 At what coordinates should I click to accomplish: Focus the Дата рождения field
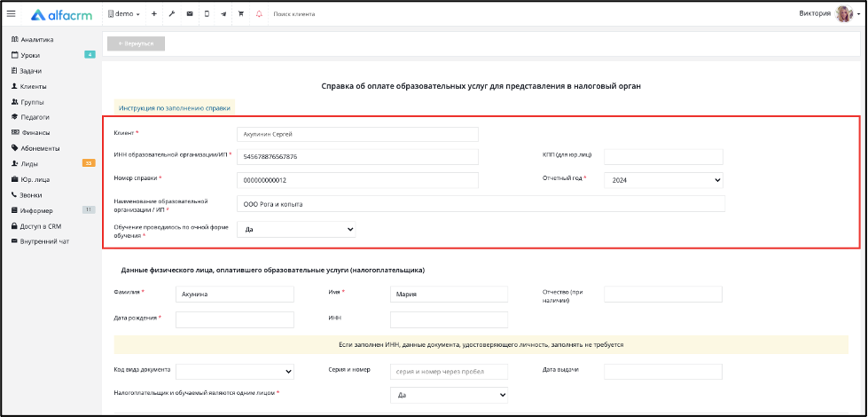[x=235, y=319]
